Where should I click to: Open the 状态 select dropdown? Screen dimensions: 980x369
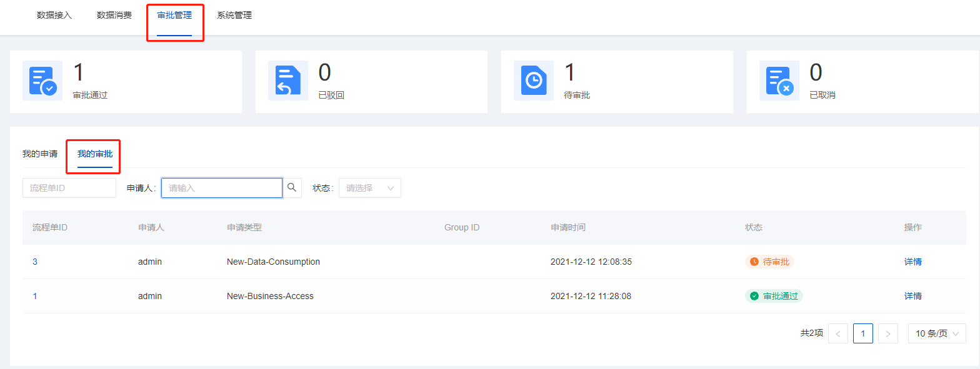pos(369,188)
